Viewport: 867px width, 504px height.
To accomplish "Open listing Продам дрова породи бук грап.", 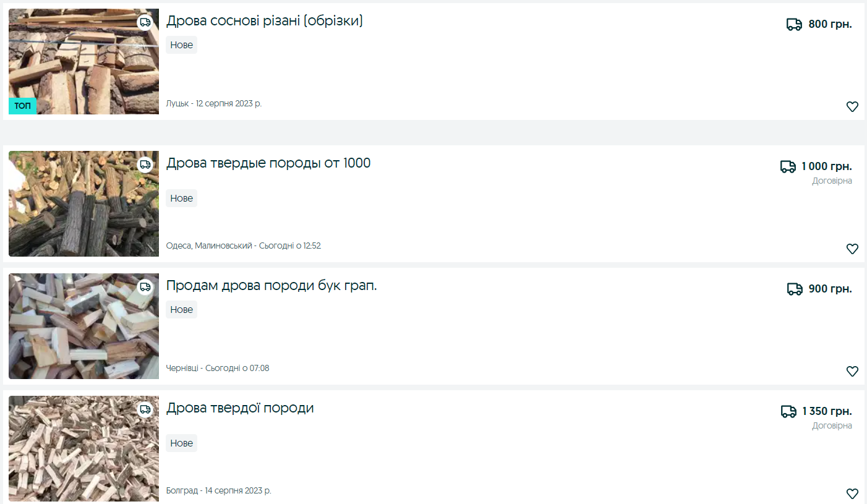I will click(271, 286).
